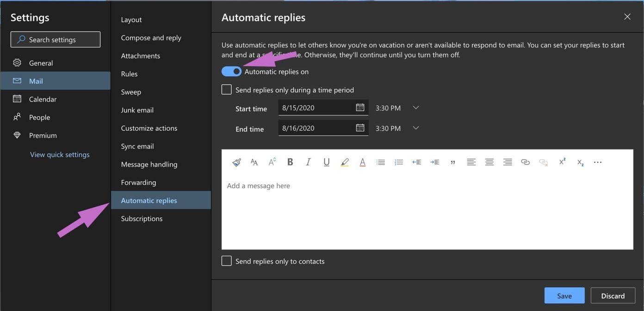The width and height of the screenshot is (644, 311).
Task: Center align message text
Action: 489,162
